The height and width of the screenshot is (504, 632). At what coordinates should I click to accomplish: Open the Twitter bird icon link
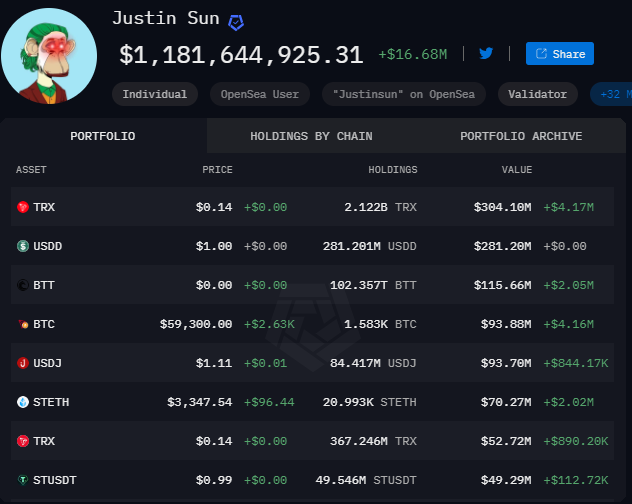click(x=486, y=53)
